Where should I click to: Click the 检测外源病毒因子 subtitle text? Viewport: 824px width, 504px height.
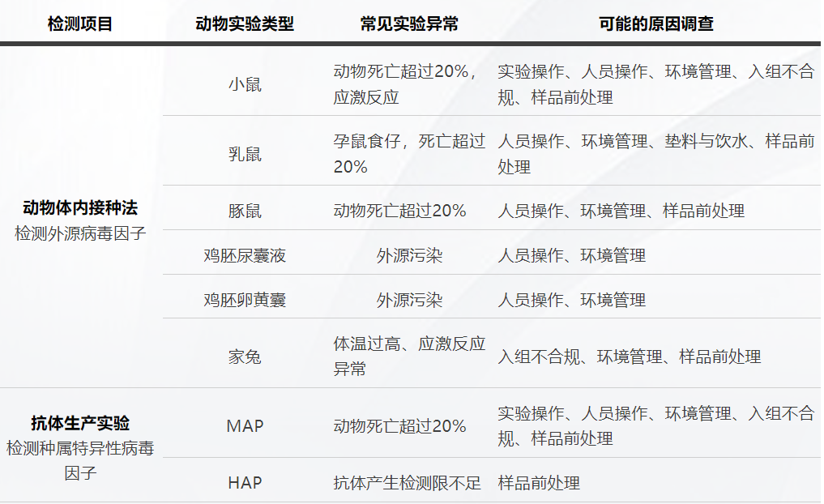80,233
